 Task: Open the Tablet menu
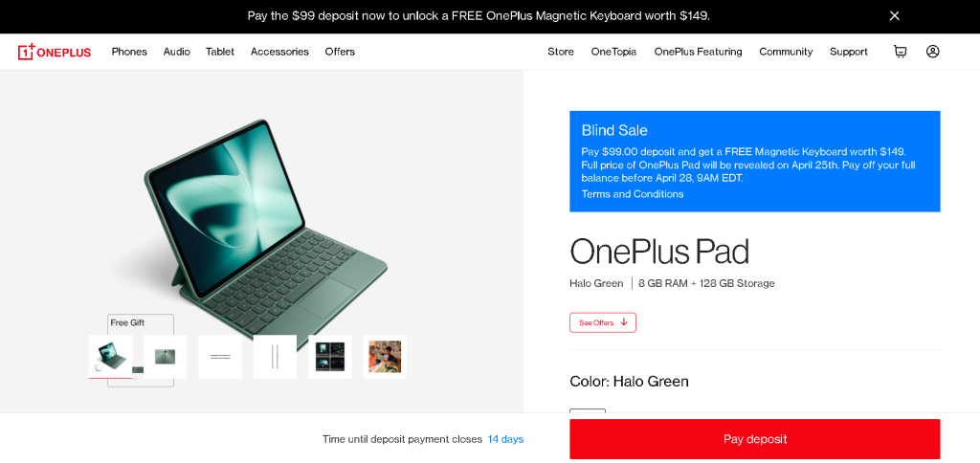(x=220, y=52)
